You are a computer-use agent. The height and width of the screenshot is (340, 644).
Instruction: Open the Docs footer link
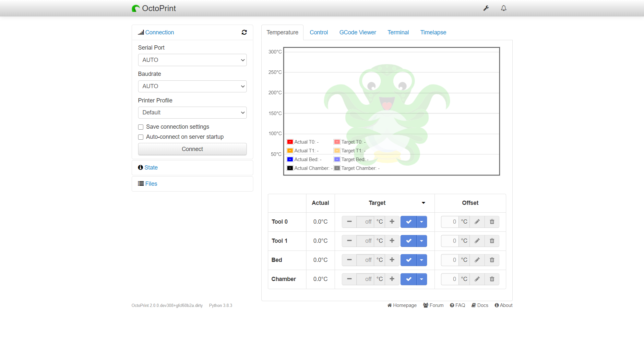click(x=480, y=305)
